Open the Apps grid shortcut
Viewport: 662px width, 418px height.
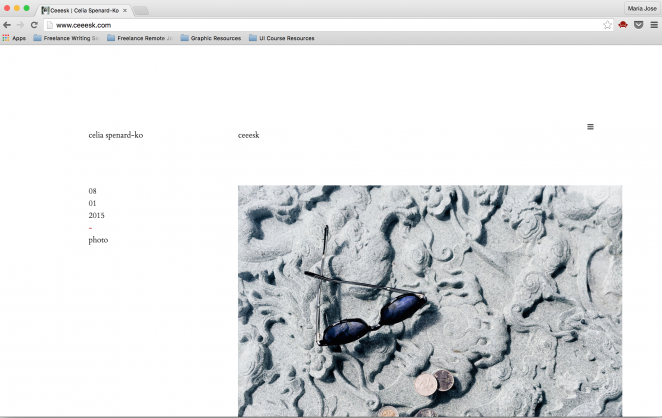(x=14, y=38)
